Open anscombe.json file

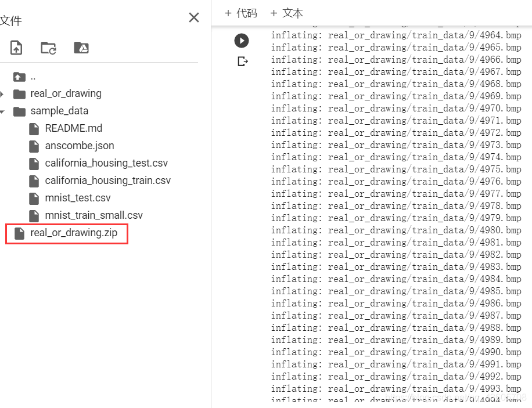pos(80,146)
